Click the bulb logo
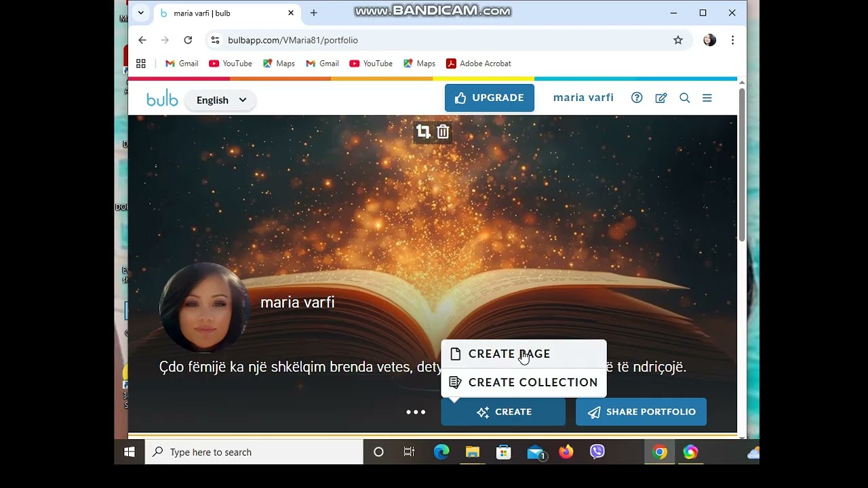This screenshot has width=868, height=488. [162, 100]
